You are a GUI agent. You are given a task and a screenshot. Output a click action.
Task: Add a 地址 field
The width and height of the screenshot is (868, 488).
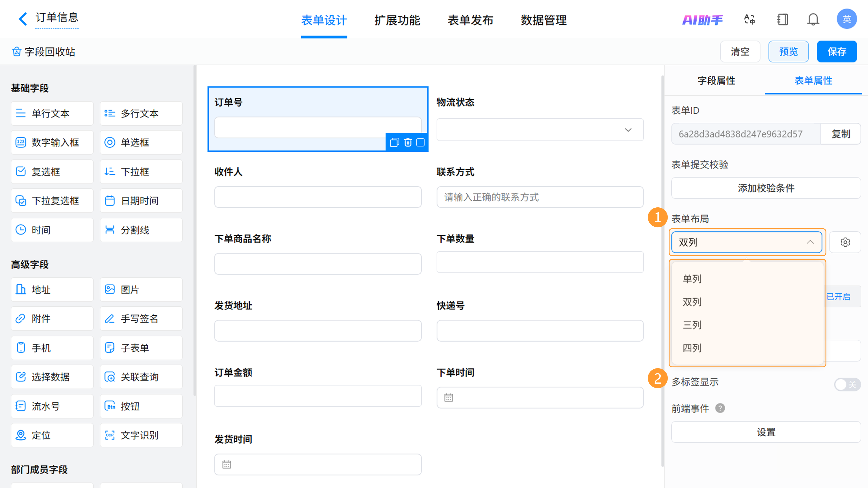[52, 290]
